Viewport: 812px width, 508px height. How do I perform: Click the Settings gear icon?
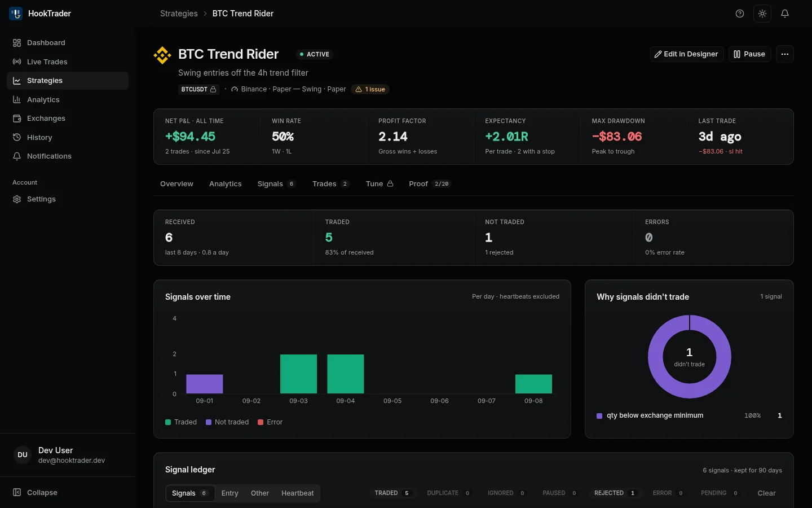[x=17, y=199]
